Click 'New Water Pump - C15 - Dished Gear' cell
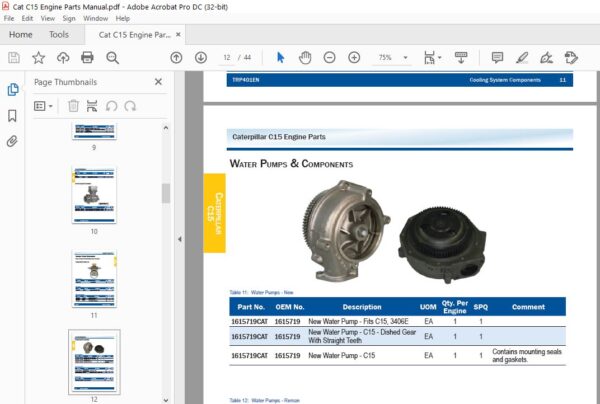Image resolution: width=600 pixels, height=404 pixels. coord(362,336)
